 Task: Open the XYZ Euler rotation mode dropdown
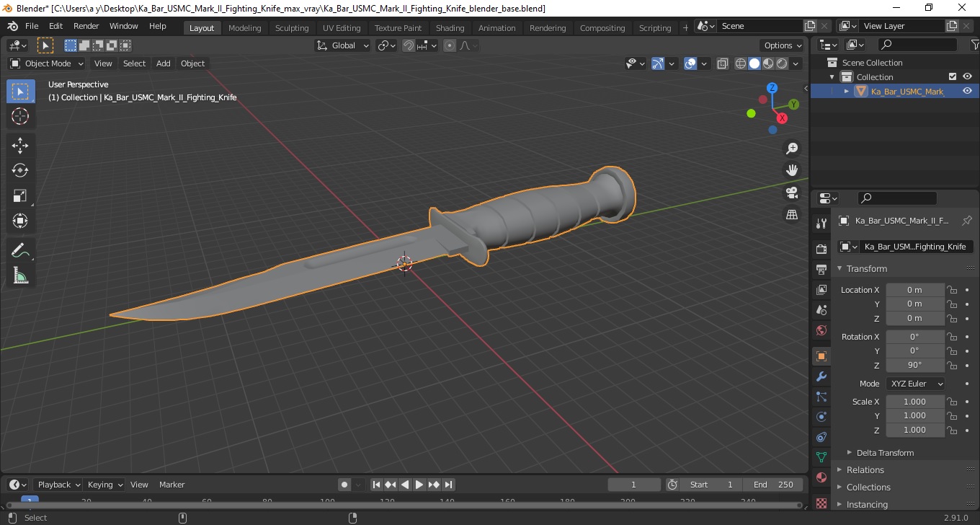click(915, 384)
